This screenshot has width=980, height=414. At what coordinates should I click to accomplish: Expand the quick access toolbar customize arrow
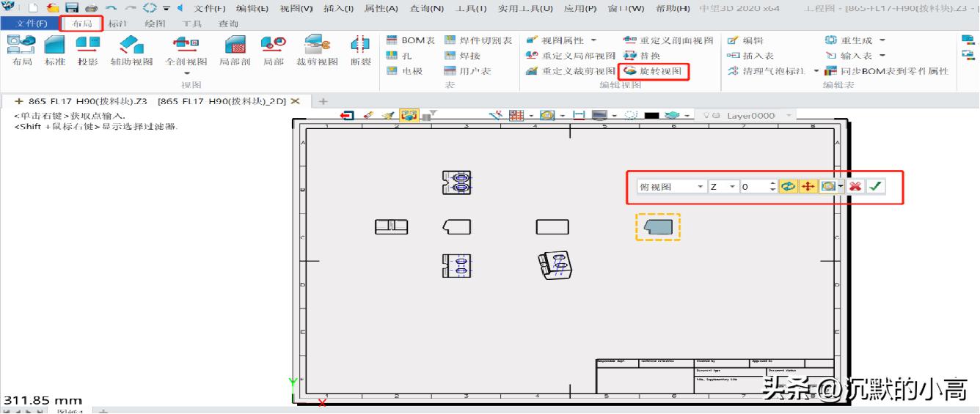[167, 8]
